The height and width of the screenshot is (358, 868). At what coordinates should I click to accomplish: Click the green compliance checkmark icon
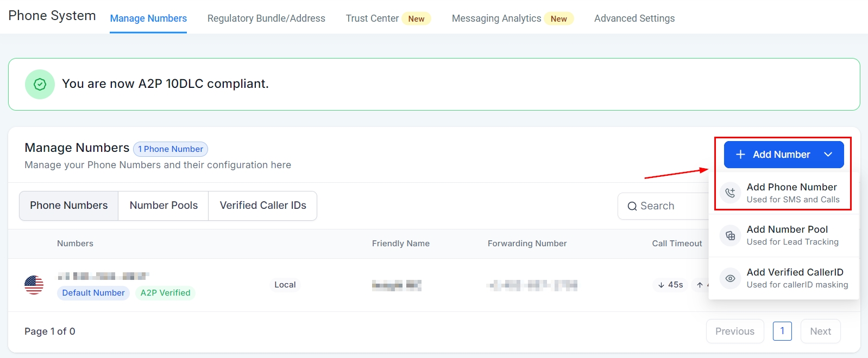tap(40, 84)
